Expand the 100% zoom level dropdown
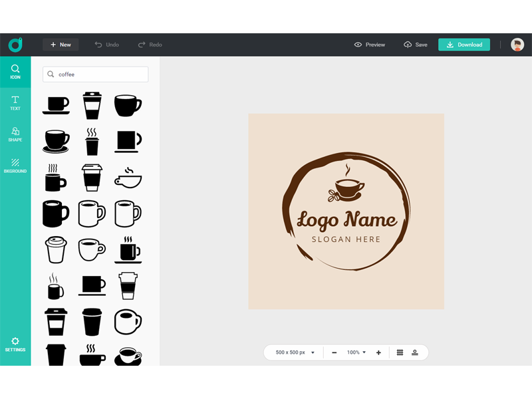This screenshot has width=532, height=399. pyautogui.click(x=356, y=352)
